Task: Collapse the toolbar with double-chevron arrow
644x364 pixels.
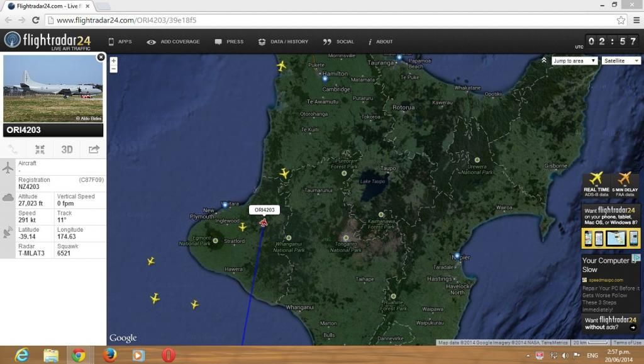Action: 544,60
